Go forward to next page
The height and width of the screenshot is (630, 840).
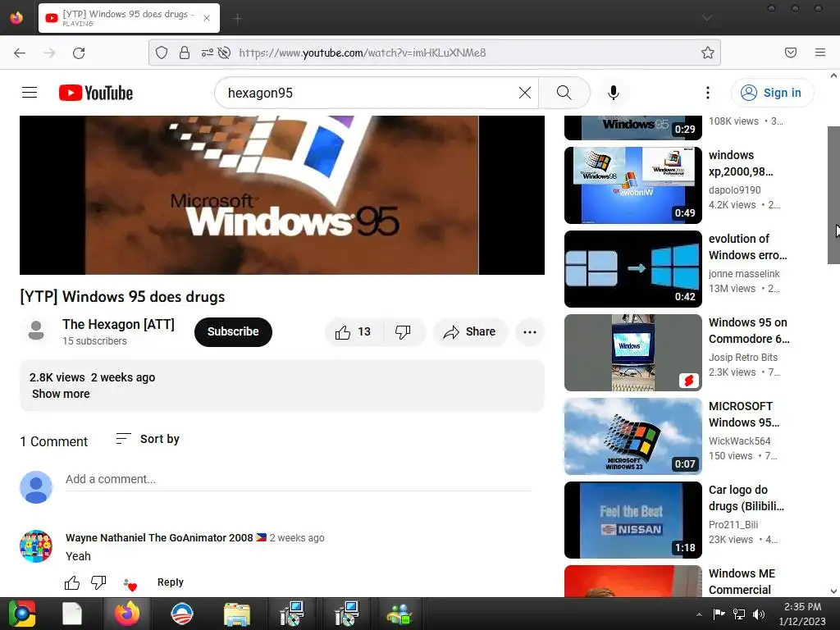point(49,52)
